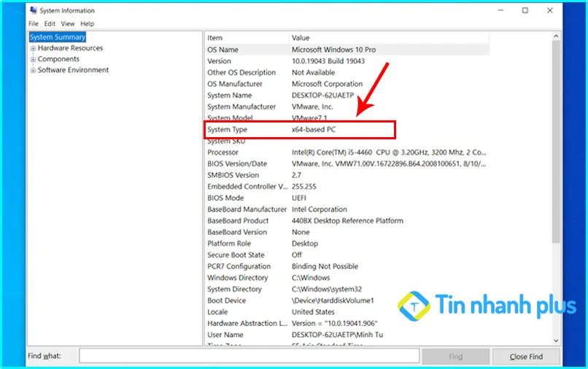588x369 pixels.
Task: Click the System Name item
Action: pos(230,96)
